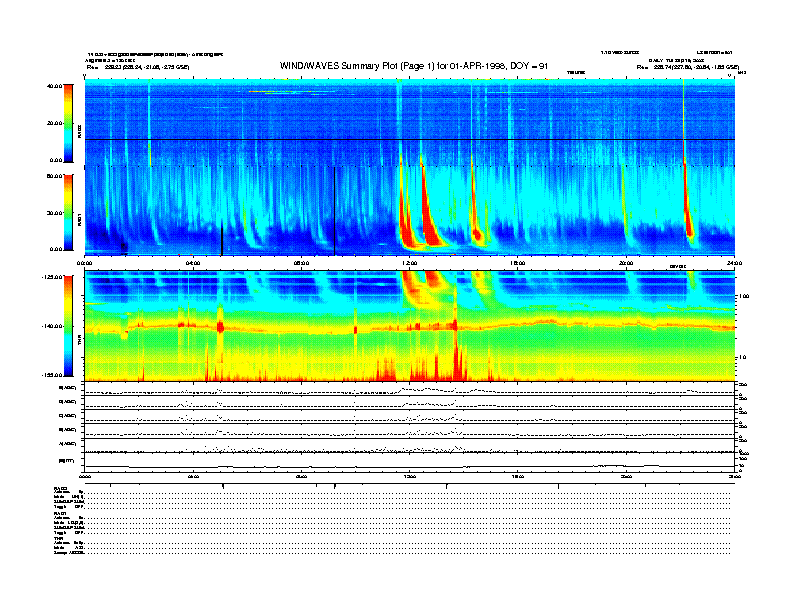Click the -140.00 label on TNR color scale

[x=52, y=326]
